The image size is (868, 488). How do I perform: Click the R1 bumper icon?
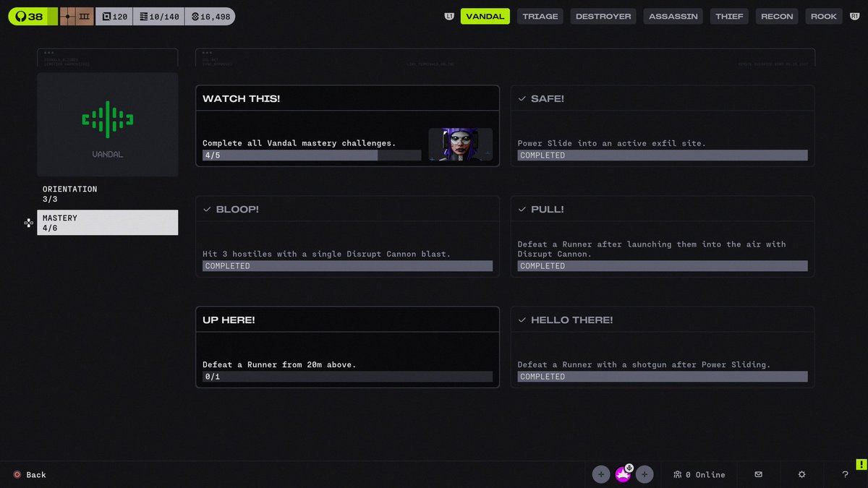(x=854, y=16)
